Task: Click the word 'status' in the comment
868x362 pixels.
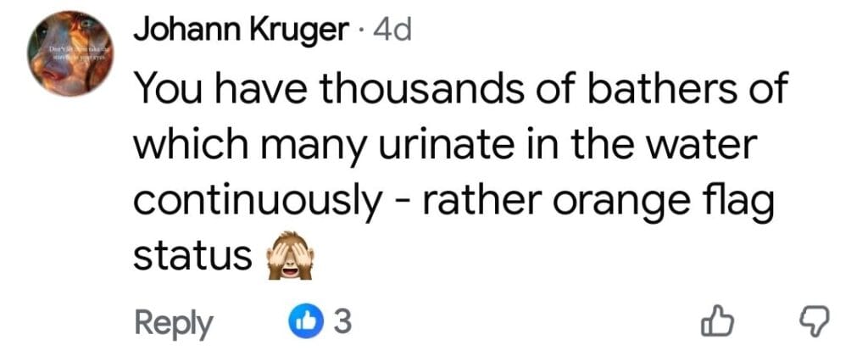Action: click(192, 256)
